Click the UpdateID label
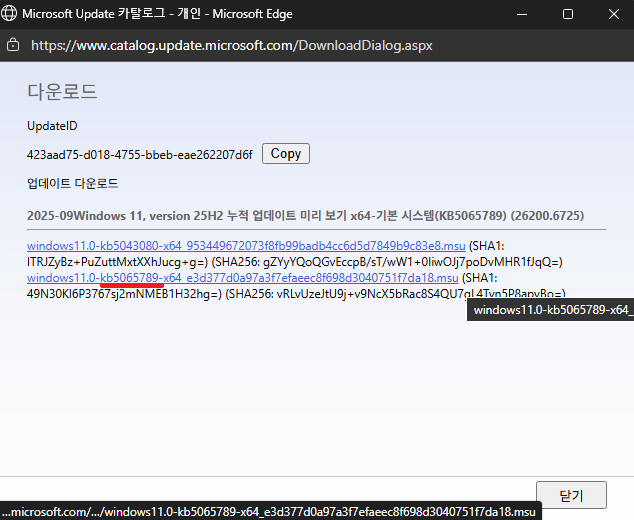The width and height of the screenshot is (634, 520). pyautogui.click(x=52, y=126)
